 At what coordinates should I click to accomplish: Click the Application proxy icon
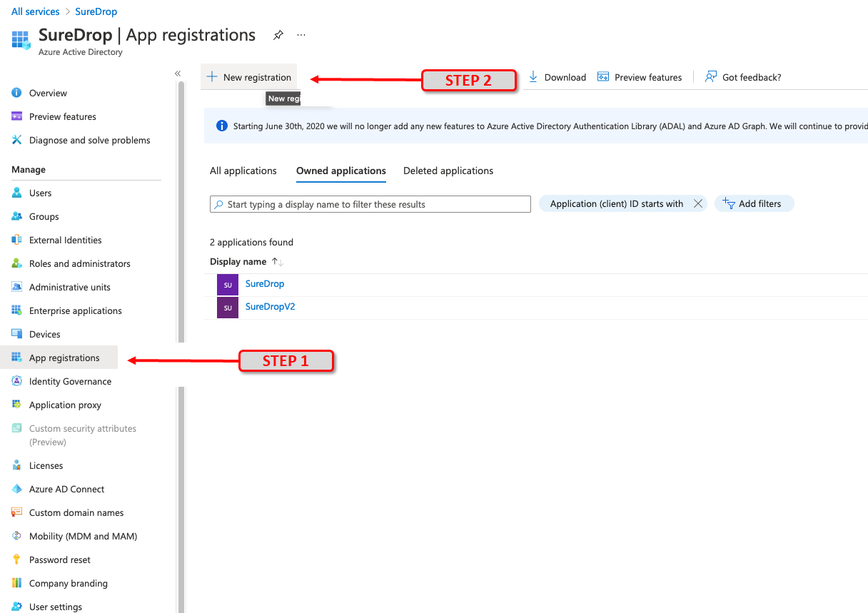[17, 405]
